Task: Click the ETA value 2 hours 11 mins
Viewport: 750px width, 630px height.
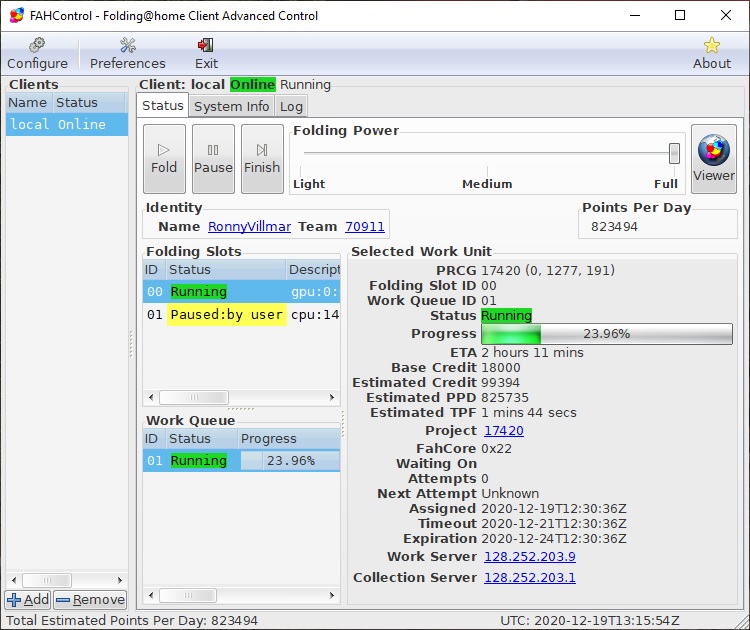Action: 532,353
